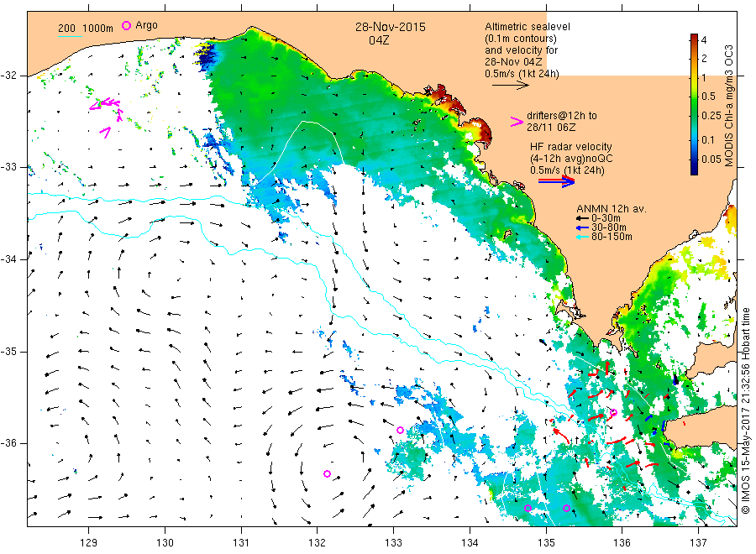This screenshot has height=554, width=756.
Task: Click the '(0.1m contours)' legend text
Action: click(x=521, y=39)
